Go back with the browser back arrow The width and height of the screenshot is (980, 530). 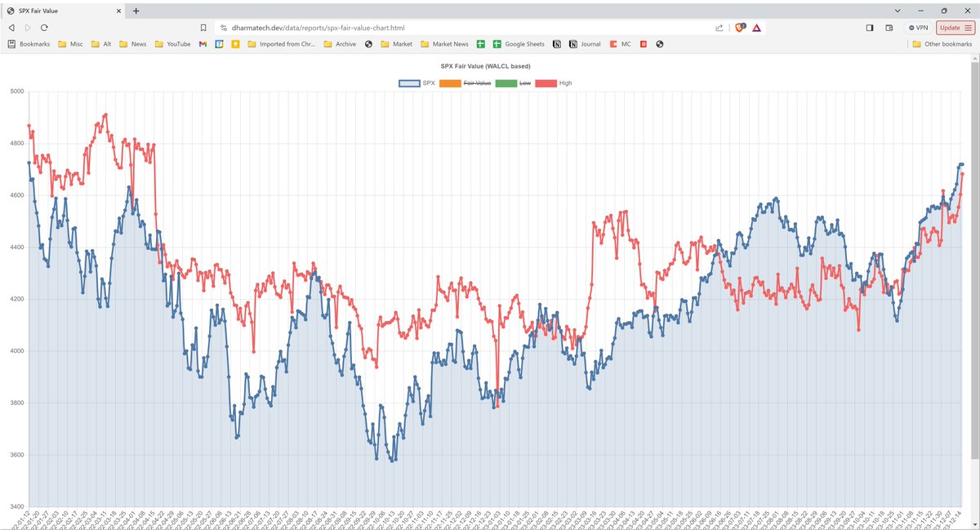click(11, 28)
